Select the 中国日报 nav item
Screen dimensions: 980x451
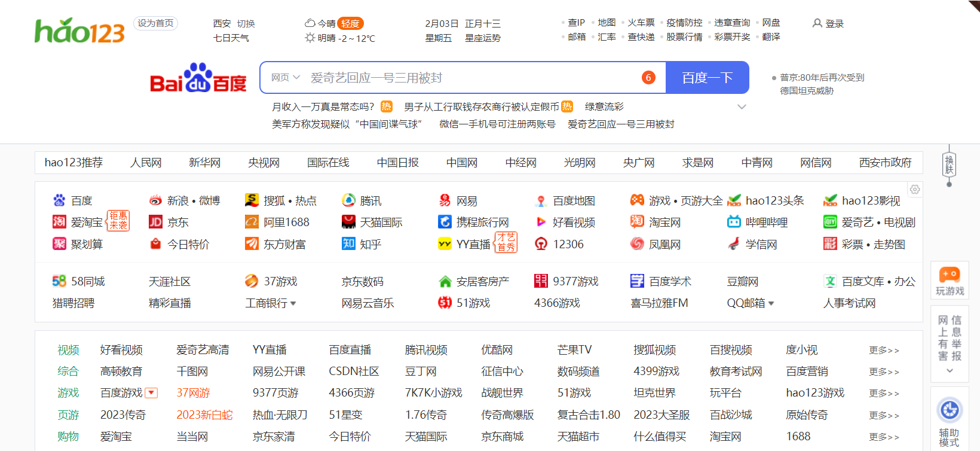pyautogui.click(x=398, y=162)
